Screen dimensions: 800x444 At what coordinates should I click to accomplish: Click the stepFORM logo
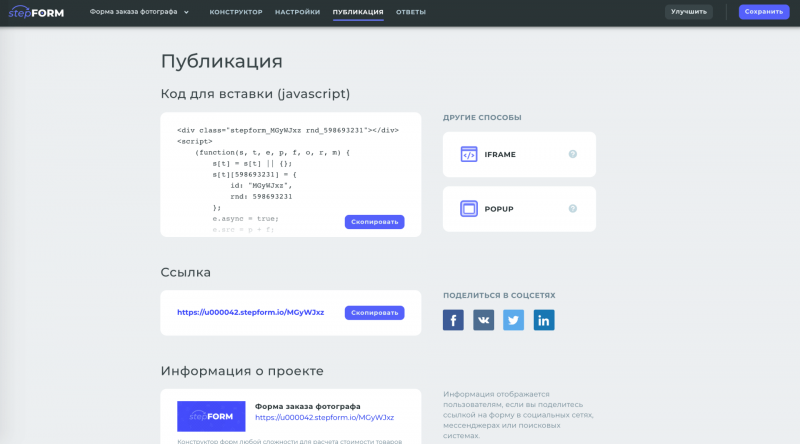36,12
